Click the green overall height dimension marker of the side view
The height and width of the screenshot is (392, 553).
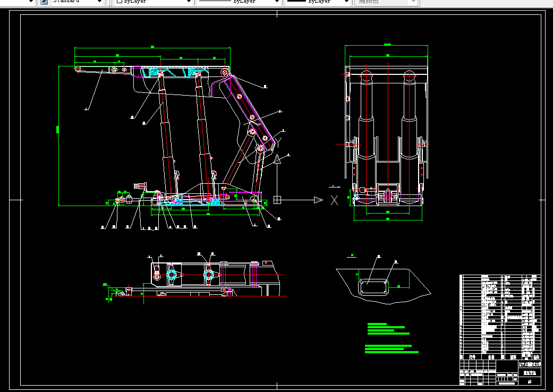tap(58, 130)
